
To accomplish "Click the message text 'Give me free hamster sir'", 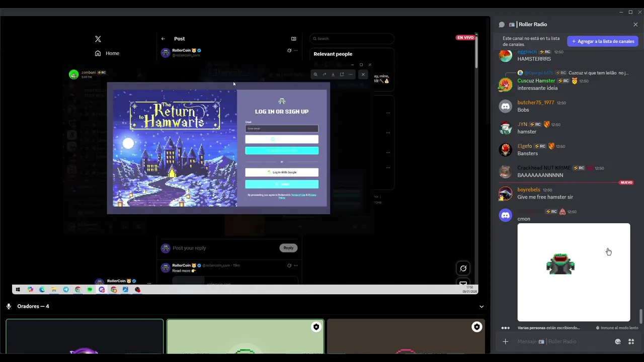I will pyautogui.click(x=545, y=197).
